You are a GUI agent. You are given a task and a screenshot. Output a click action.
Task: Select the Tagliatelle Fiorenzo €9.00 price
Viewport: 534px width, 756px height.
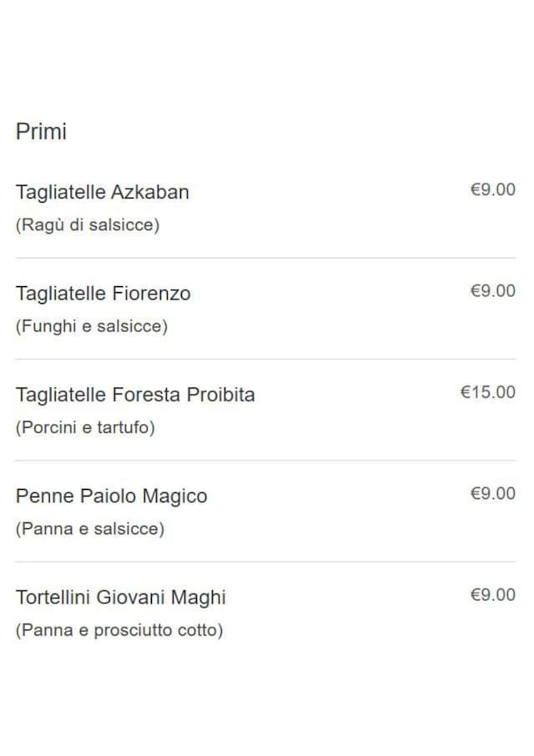tap(492, 291)
